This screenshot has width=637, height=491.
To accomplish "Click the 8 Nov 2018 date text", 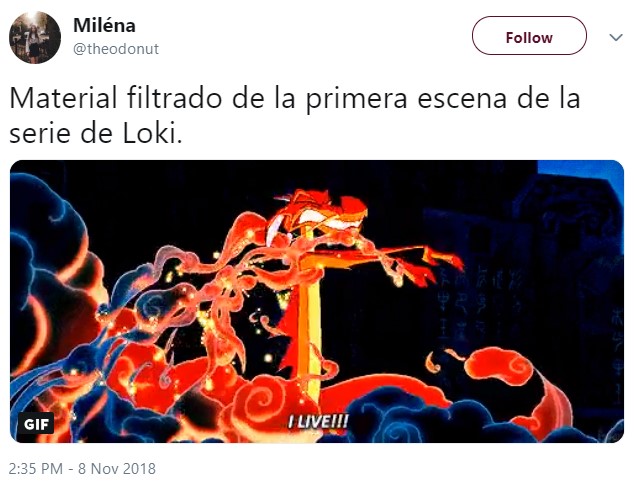I will (117, 468).
